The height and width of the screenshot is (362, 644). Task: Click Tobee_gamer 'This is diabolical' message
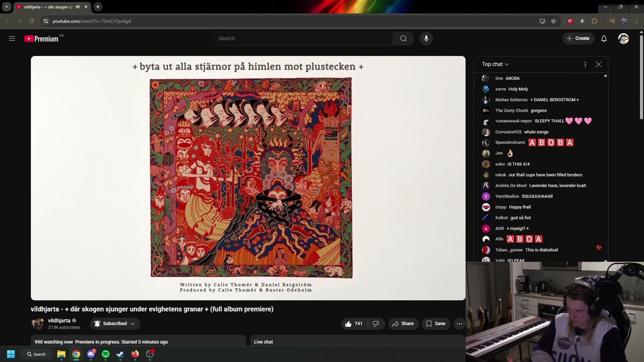[x=541, y=250]
